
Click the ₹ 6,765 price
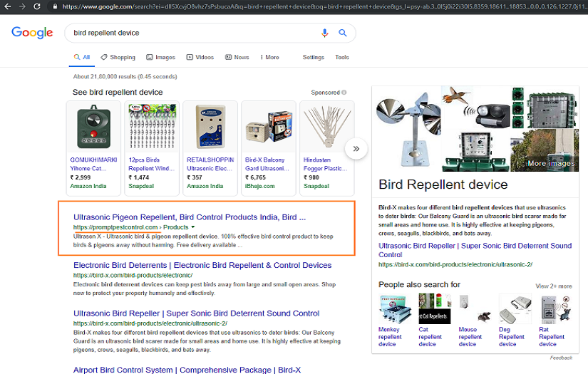tap(255, 177)
